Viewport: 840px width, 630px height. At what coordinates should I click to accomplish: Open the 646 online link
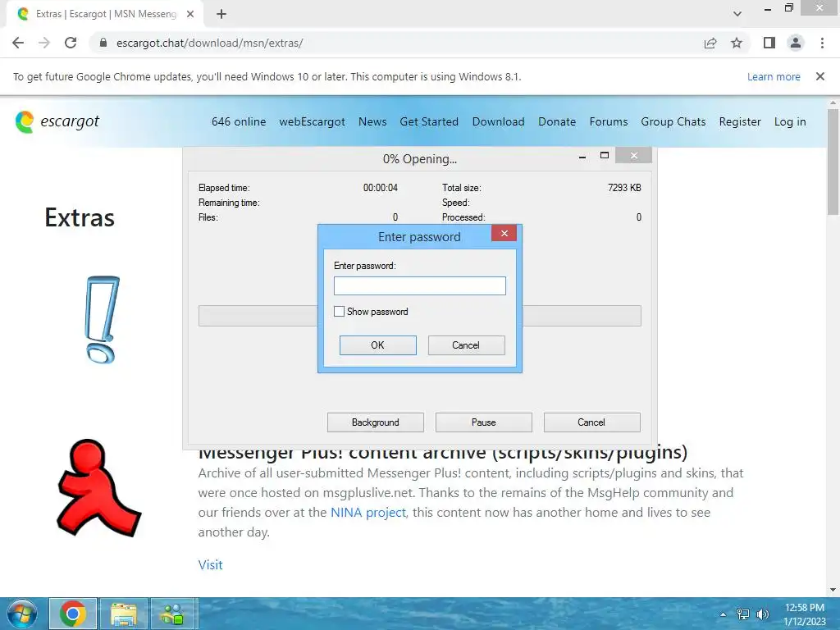point(239,121)
